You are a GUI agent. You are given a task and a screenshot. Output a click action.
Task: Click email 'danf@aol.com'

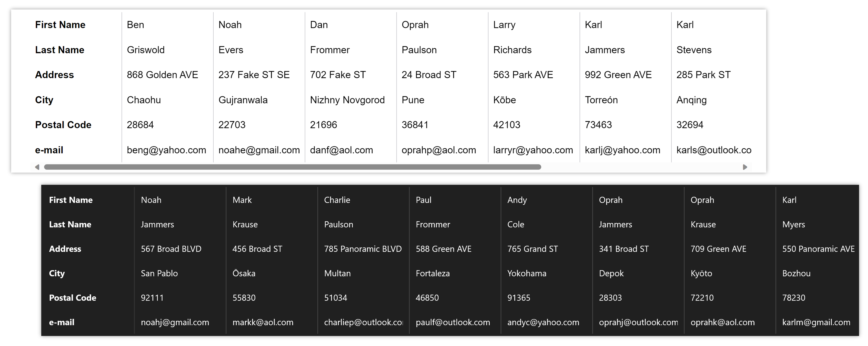coord(341,150)
